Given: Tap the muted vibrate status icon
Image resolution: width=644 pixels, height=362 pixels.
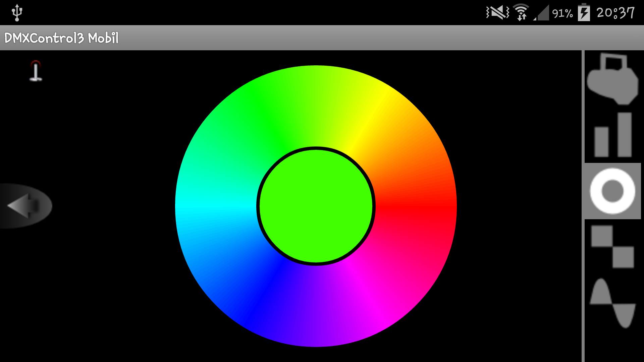Looking at the screenshot, I should 498,13.
